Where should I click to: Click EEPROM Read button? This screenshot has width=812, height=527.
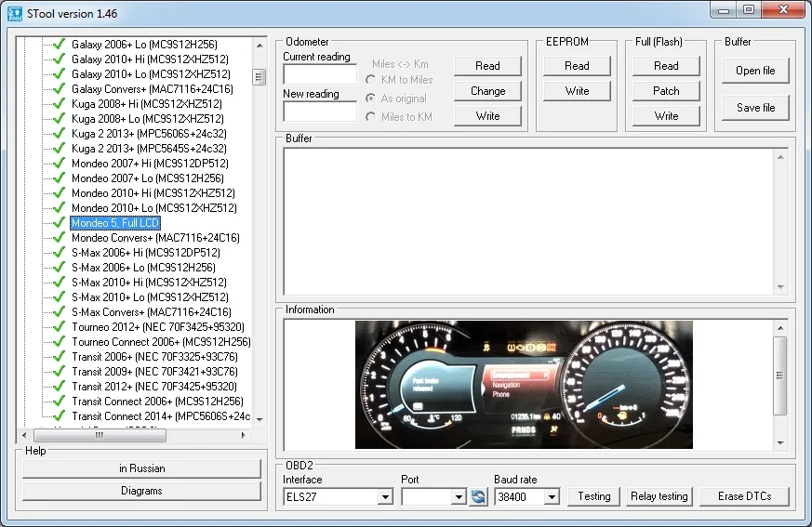577,66
